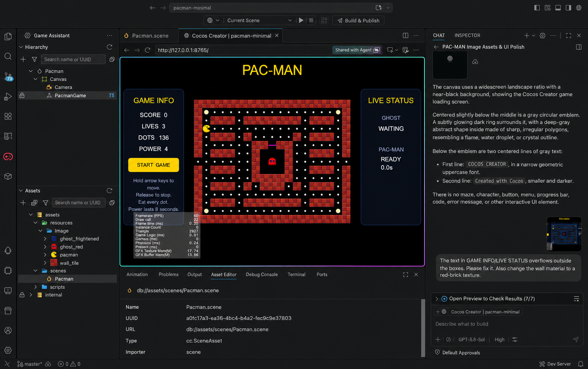The height and width of the screenshot is (369, 588).
Task: Click Build & Publish
Action: [x=358, y=20]
